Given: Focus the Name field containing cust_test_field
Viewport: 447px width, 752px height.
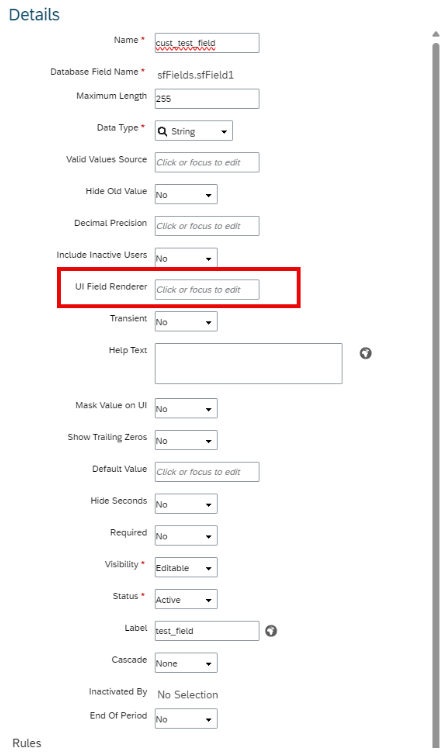Looking at the screenshot, I should pos(207,43).
